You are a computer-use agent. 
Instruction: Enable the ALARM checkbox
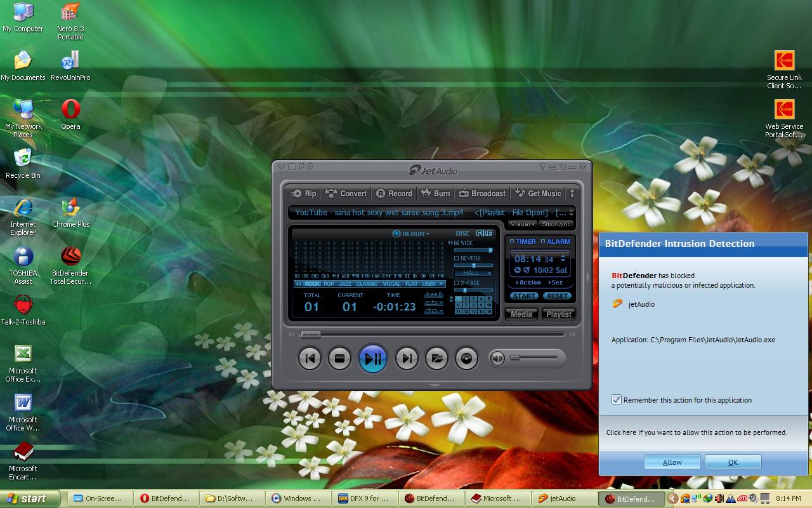543,241
